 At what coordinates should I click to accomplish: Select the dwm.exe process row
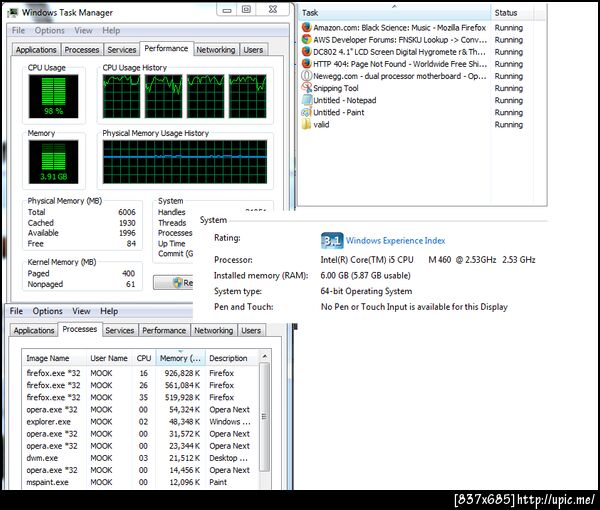click(141, 458)
